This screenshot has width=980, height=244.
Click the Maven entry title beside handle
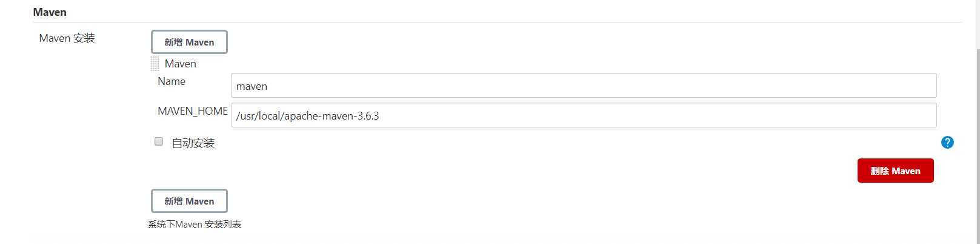181,64
